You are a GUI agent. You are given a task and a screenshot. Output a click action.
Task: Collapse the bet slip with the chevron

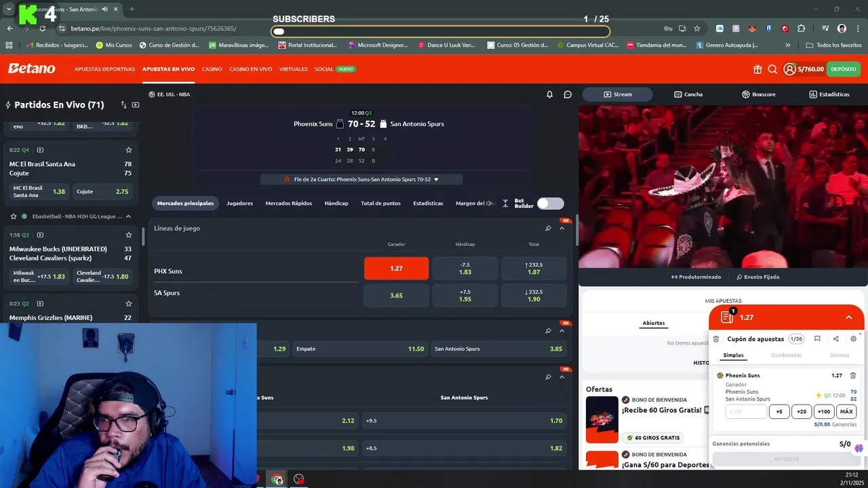[849, 317]
